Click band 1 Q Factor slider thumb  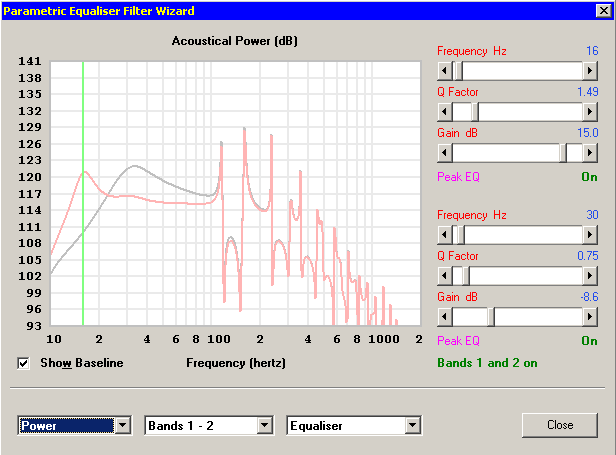click(475, 112)
